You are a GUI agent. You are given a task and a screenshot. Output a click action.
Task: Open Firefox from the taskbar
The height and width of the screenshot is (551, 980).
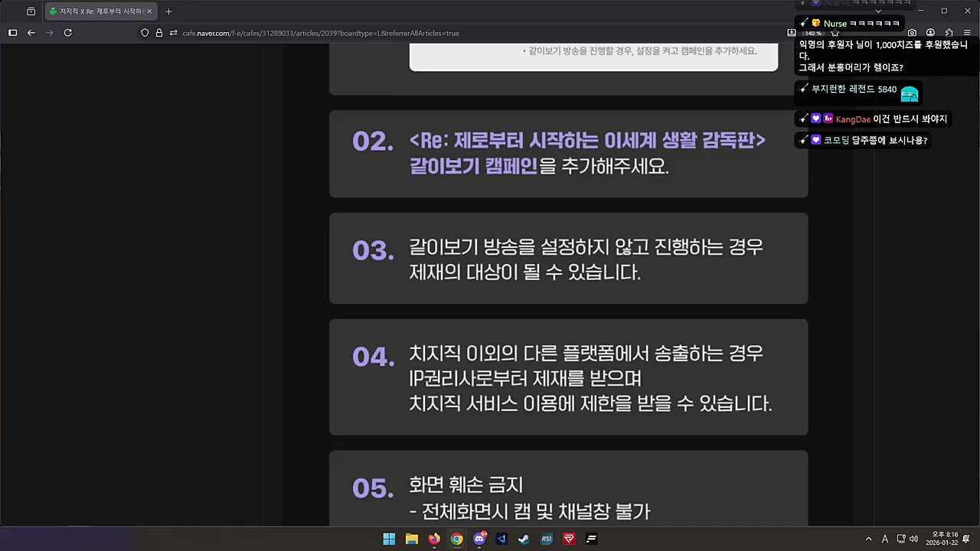point(433,540)
